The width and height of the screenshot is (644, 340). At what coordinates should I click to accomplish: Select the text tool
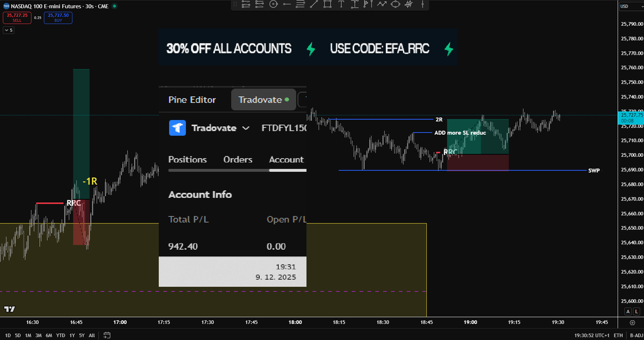tap(341, 4)
